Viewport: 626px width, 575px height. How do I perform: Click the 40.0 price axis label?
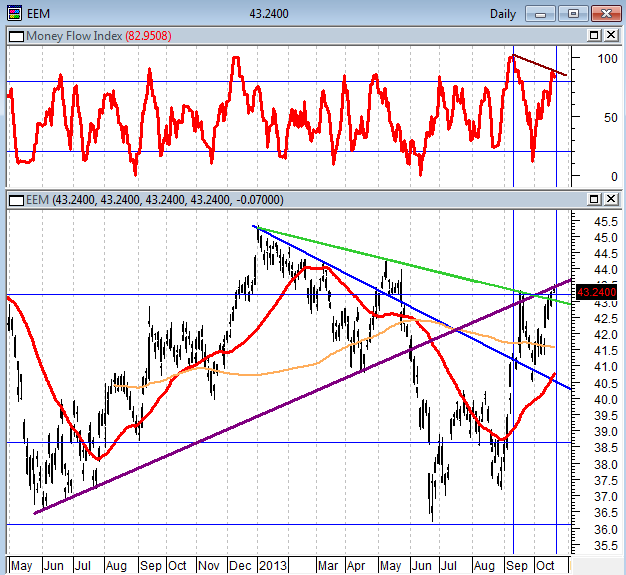(606, 399)
